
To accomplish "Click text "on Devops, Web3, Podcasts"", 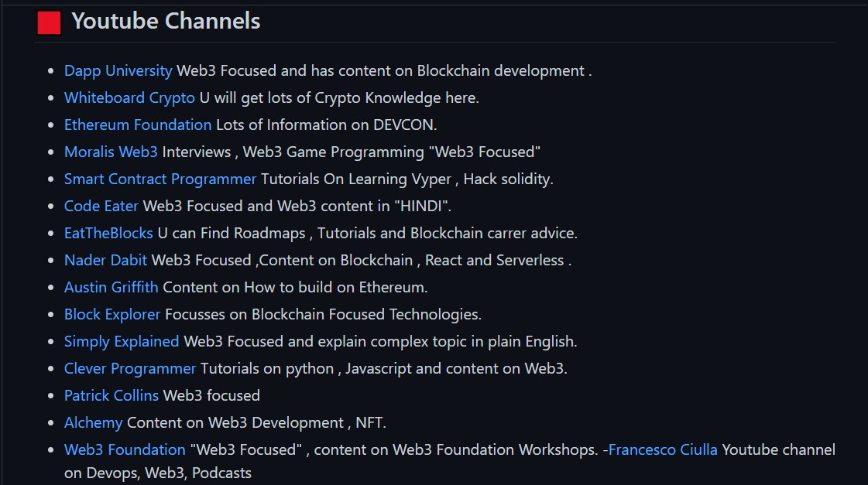I will pos(158,473).
